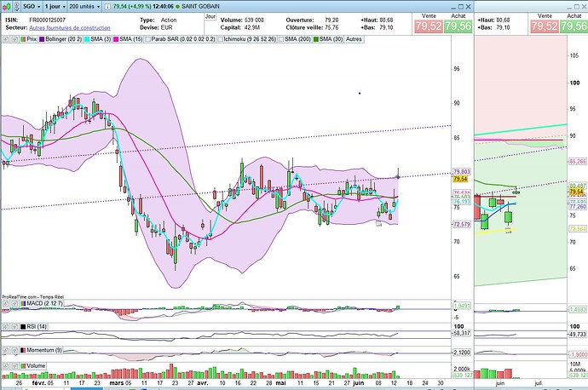Open SMA (3) indicator settings label
588x390 pixels.
click(x=101, y=39)
